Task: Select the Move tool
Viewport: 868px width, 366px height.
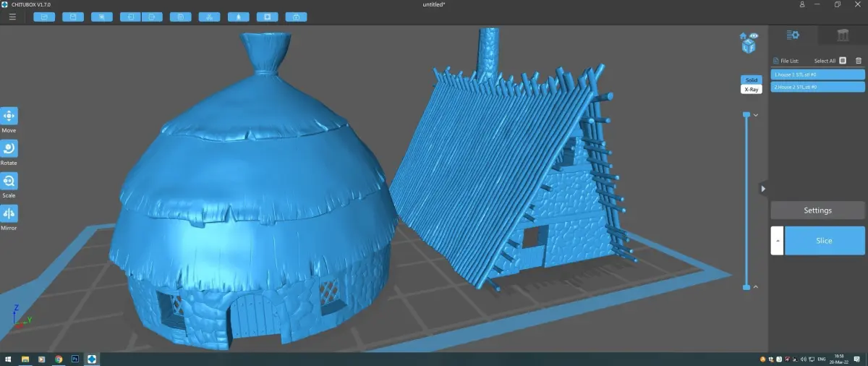Action: pyautogui.click(x=9, y=116)
